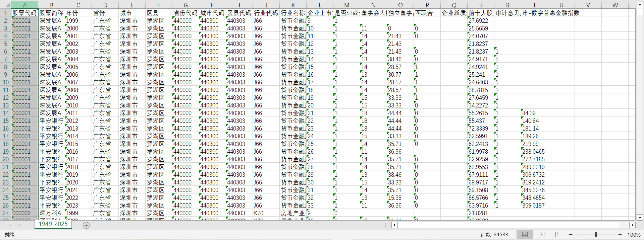Click the zoom out minus icon

point(571,235)
